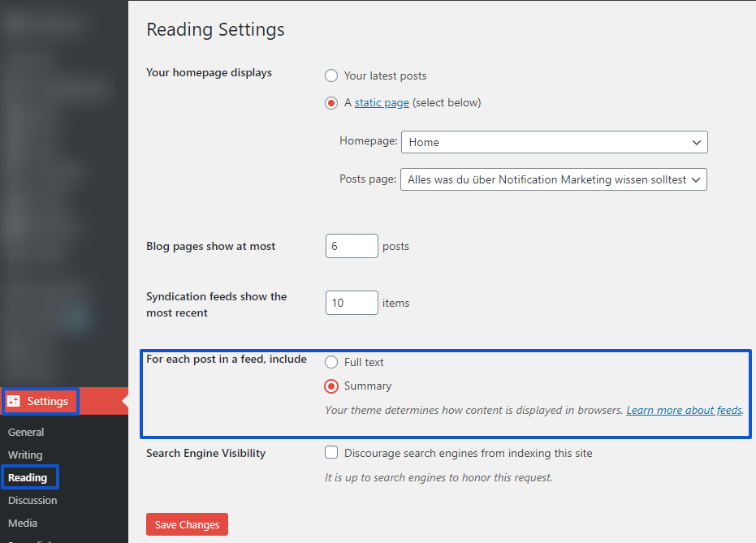Click the Settings sliders icon in sidebar
This screenshot has height=543, width=756.
click(x=14, y=401)
